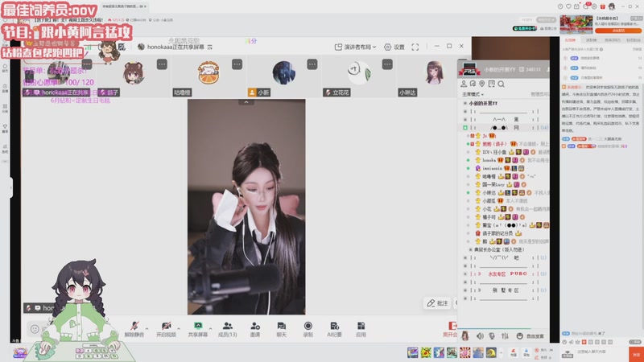
Task: Turn on video camera in meeting toolbar
Action: click(166, 329)
